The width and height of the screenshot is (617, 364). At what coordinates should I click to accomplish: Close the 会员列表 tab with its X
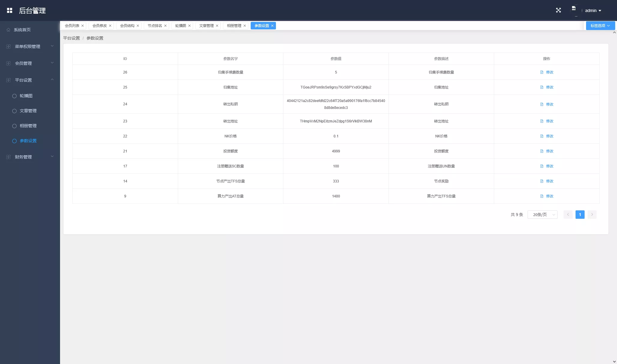click(83, 26)
